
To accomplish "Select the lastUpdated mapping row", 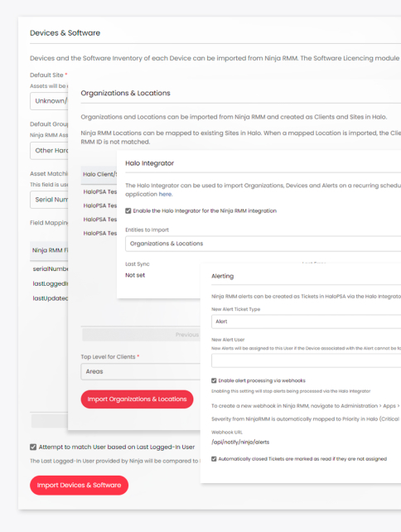I will (50, 298).
